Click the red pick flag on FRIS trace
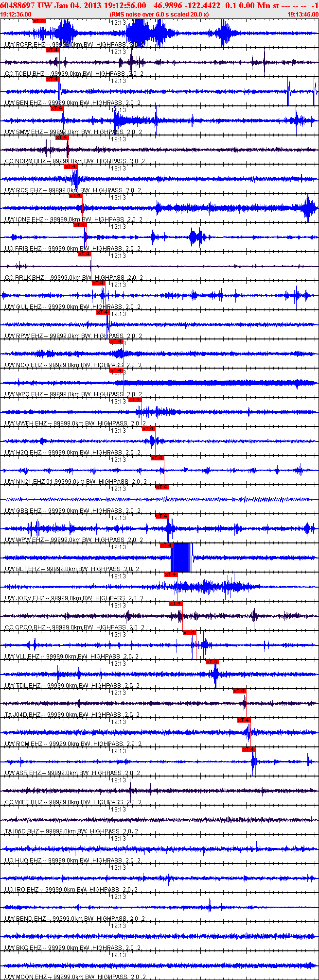Viewport: 319px width, 980px height. coord(80,225)
